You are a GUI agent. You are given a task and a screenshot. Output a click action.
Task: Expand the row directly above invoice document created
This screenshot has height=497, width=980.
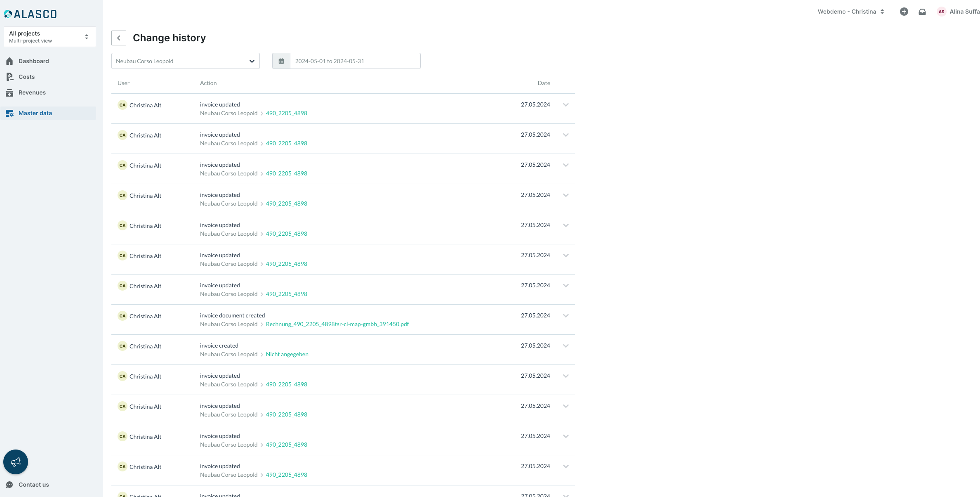pos(566,286)
